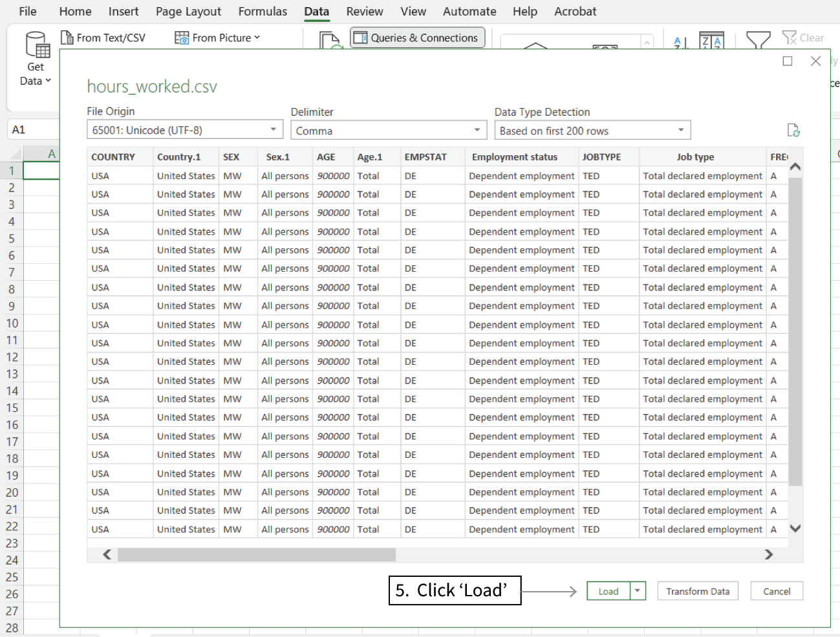This screenshot has width=840, height=637.
Task: Sort data A to Z
Action: click(x=679, y=42)
